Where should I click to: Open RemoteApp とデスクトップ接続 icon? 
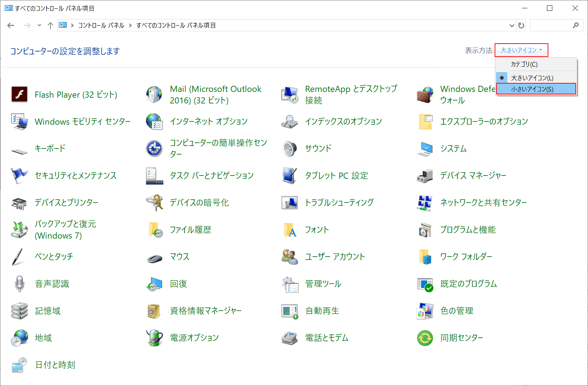click(289, 94)
